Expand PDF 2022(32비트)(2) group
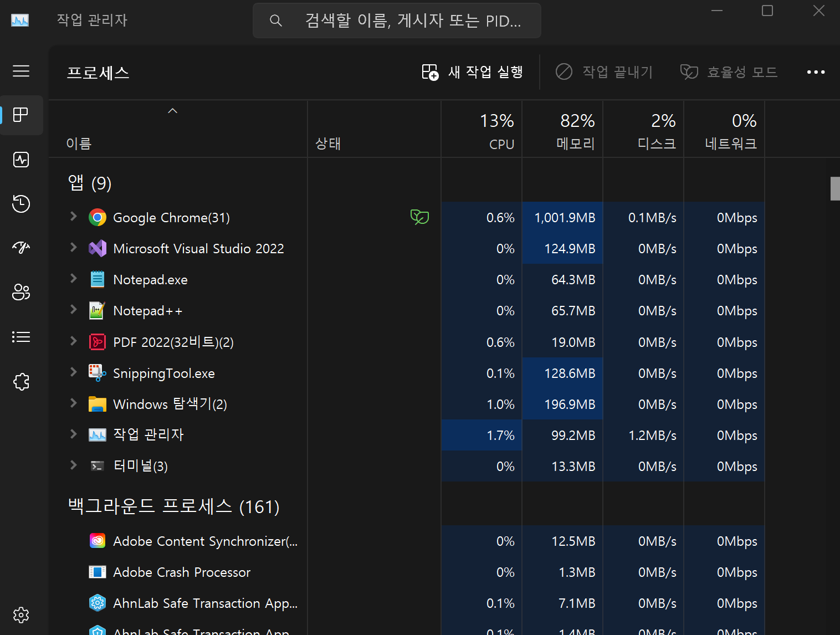 tap(73, 341)
